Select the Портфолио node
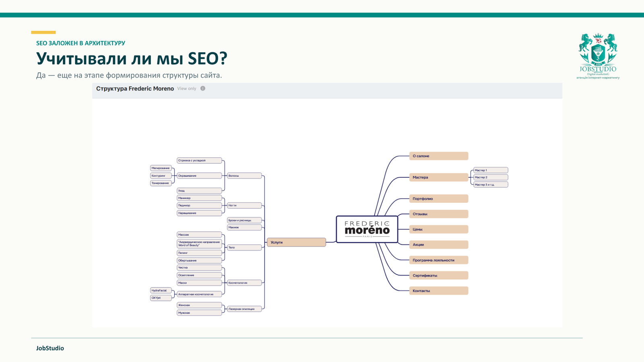The image size is (644, 362). point(439,199)
